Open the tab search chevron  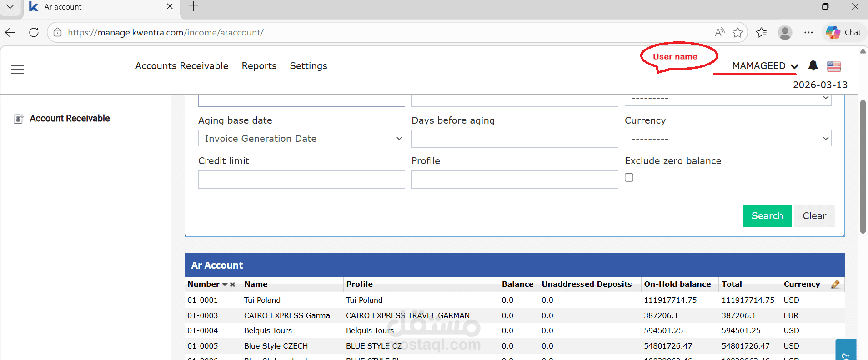click(x=10, y=6)
